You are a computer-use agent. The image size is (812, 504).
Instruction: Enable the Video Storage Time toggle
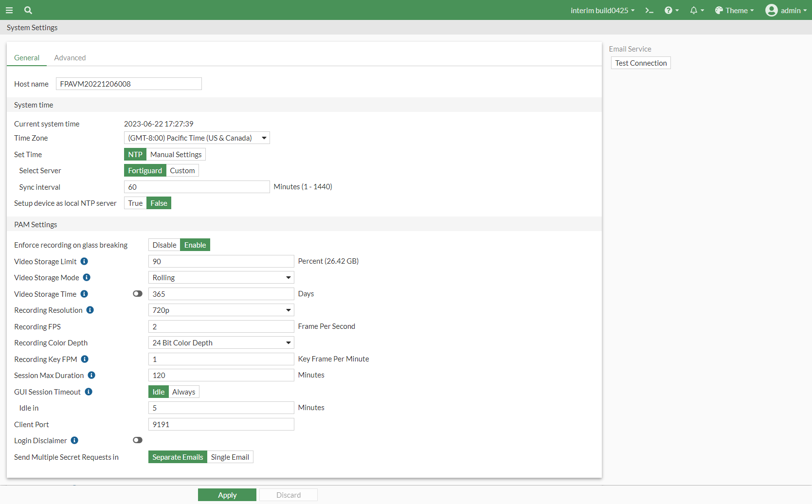pos(138,293)
